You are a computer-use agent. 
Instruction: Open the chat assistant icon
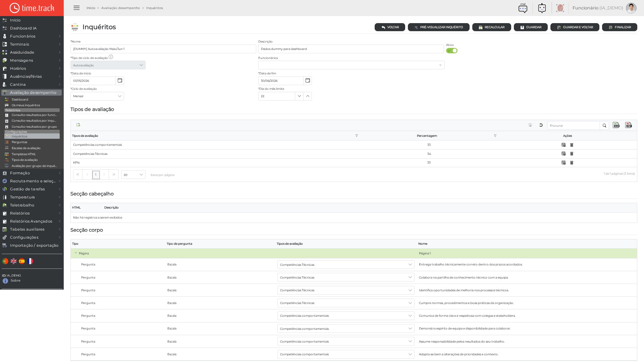[523, 8]
